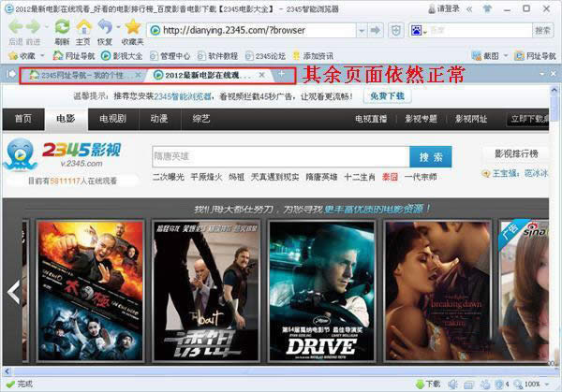This screenshot has width=562, height=392.
Task: Open favorites with the star icon
Action: pyautogui.click(x=133, y=26)
